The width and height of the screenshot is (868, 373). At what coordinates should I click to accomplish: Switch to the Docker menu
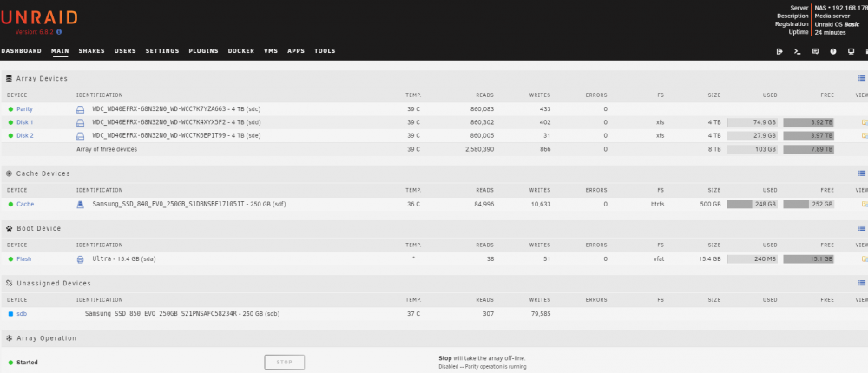pyautogui.click(x=240, y=51)
